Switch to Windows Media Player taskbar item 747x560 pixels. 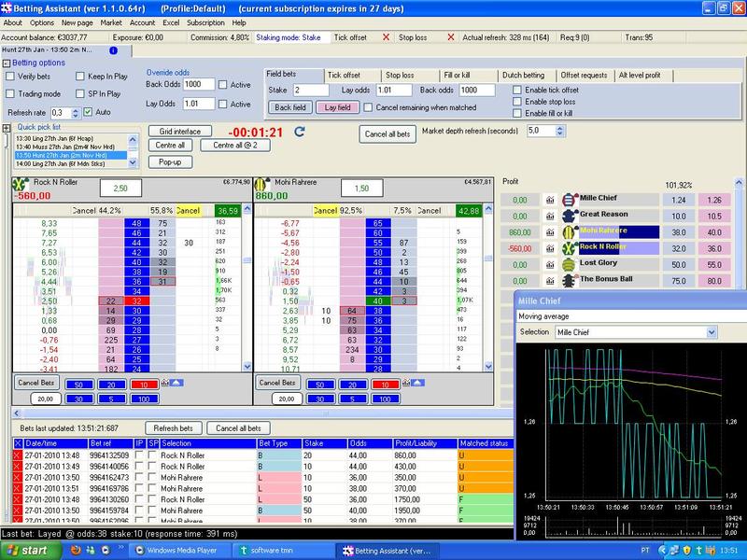180,551
